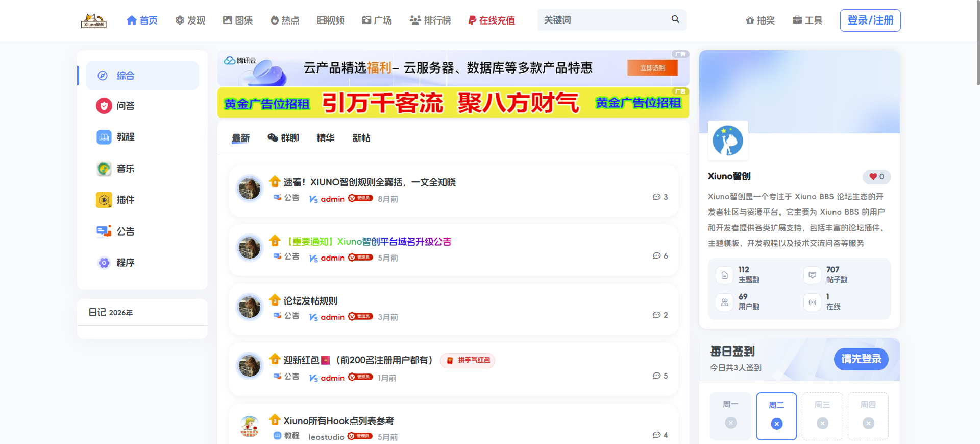Image resolution: width=980 pixels, height=444 pixels.
Task: Click the 拼手气红包 tag
Action: tap(468, 360)
